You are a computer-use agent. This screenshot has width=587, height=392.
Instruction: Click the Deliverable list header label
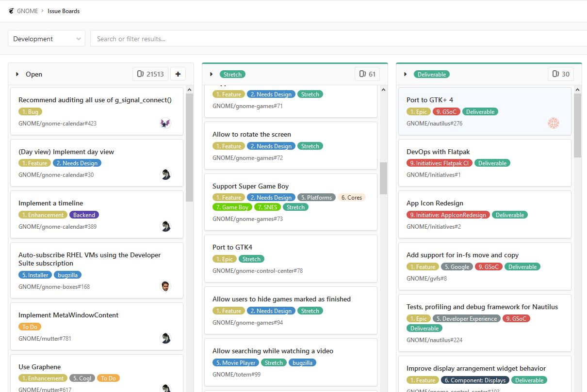432,74
